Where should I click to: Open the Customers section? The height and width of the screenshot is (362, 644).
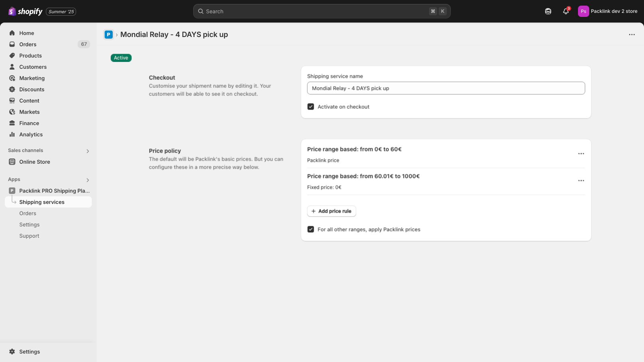[x=33, y=67]
